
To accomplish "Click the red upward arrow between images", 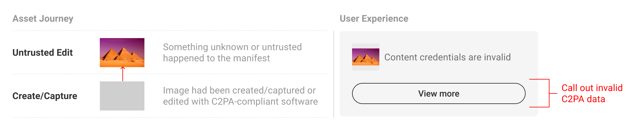I will 123,74.
